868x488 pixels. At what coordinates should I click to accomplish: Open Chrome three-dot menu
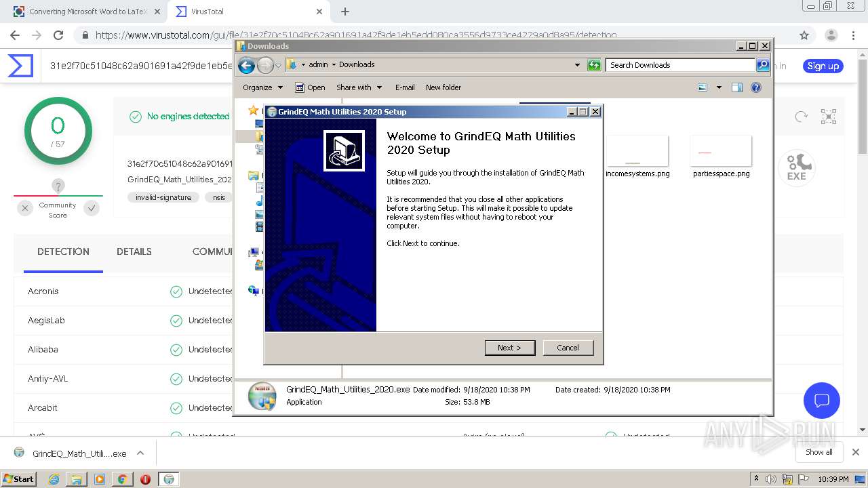point(854,35)
